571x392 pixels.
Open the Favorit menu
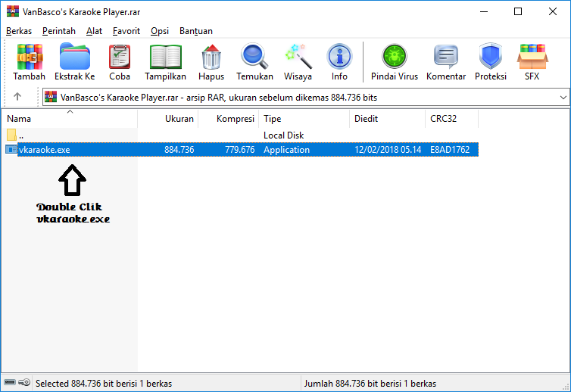126,31
